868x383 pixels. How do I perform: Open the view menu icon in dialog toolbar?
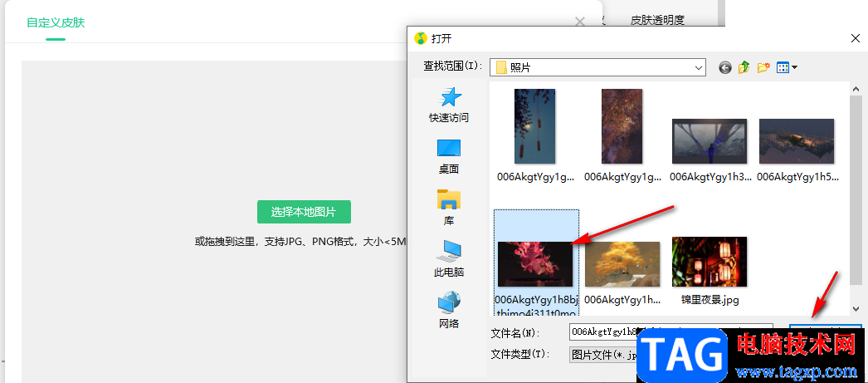[787, 67]
